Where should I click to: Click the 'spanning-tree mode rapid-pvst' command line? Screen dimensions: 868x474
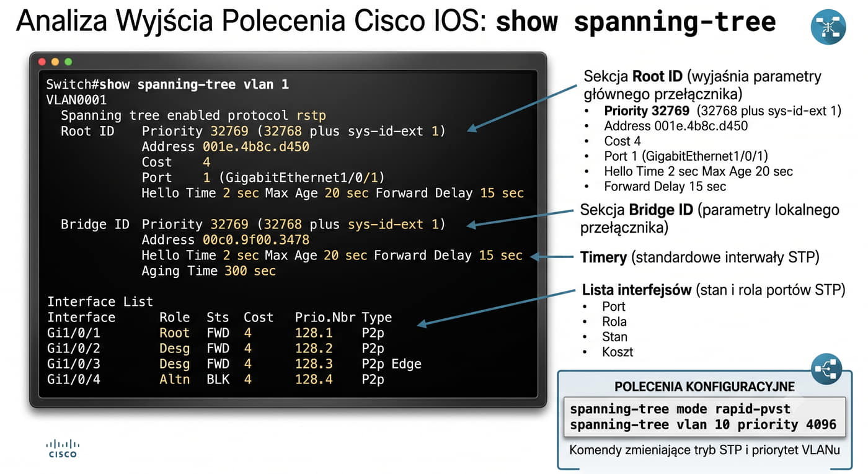tap(680, 409)
